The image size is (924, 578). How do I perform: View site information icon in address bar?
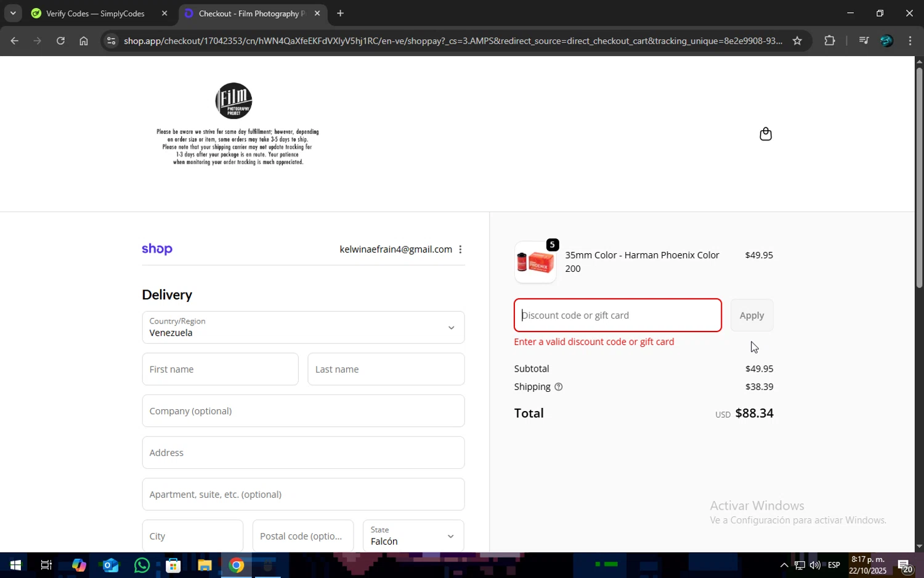pos(111,41)
